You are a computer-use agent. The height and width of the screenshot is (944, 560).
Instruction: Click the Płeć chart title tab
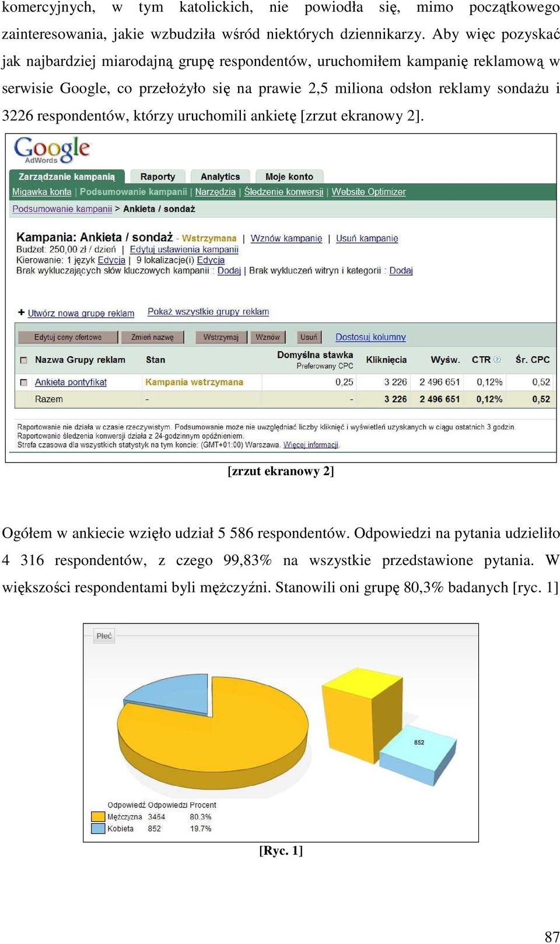104,636
